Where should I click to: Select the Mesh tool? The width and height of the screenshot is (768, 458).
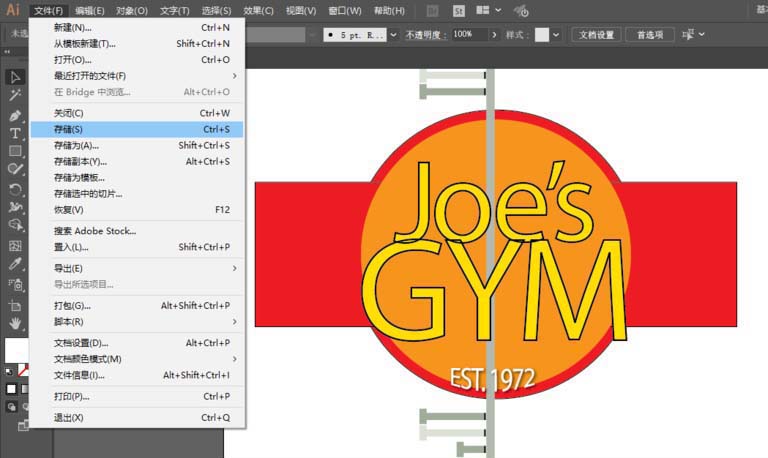15,246
